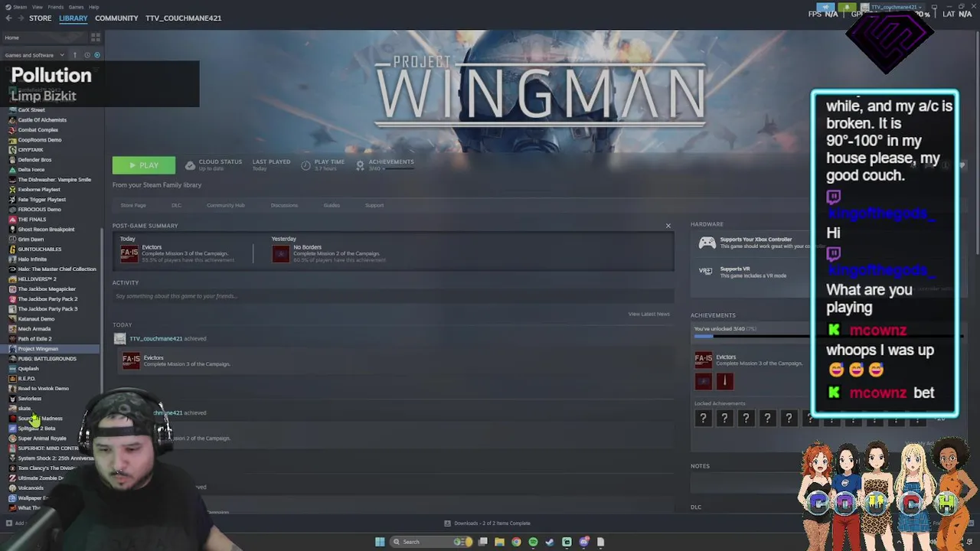
Task: Open the Games menu
Action: pos(76,7)
